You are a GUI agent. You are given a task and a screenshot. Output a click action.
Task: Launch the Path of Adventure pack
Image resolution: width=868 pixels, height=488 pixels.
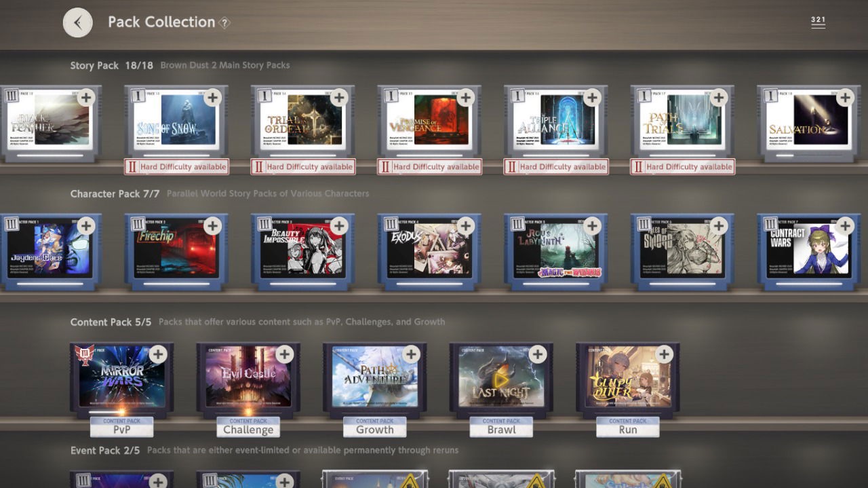tap(375, 380)
